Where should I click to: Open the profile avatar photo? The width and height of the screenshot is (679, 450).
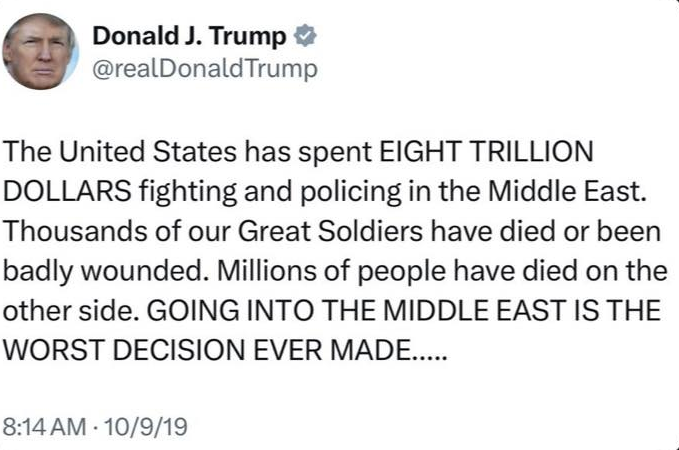coord(41,52)
